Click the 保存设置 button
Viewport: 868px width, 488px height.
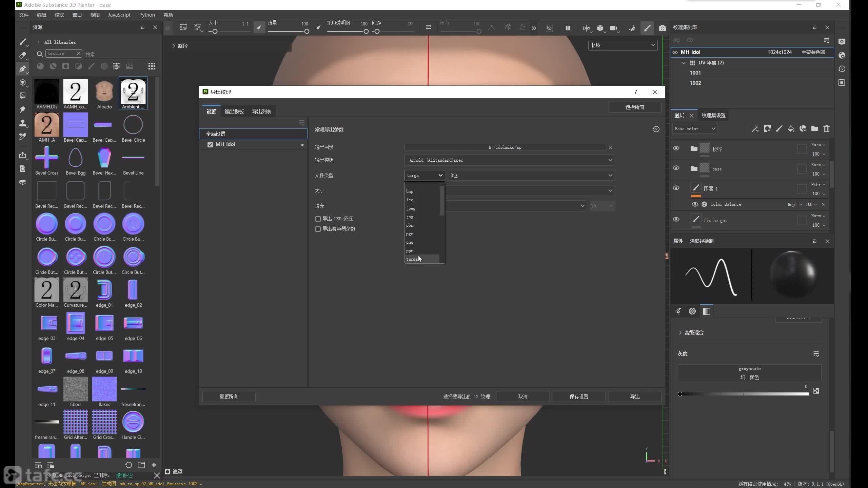579,396
